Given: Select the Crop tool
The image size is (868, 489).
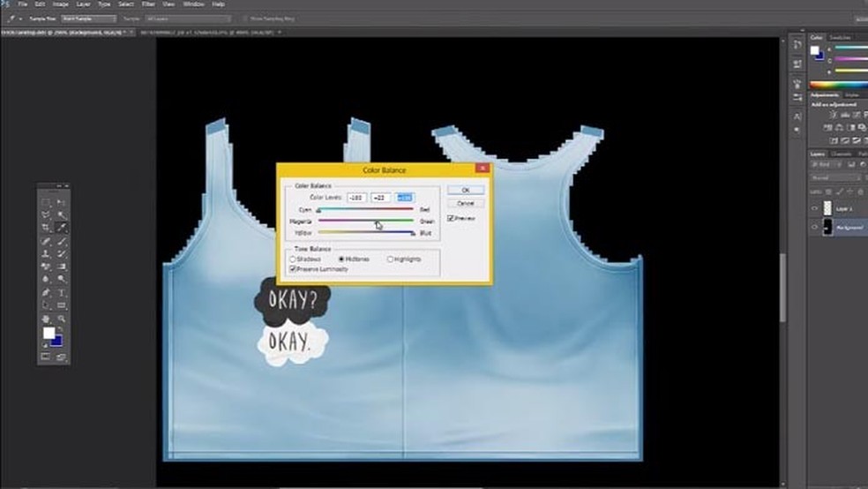Looking at the screenshot, I should point(46,228).
